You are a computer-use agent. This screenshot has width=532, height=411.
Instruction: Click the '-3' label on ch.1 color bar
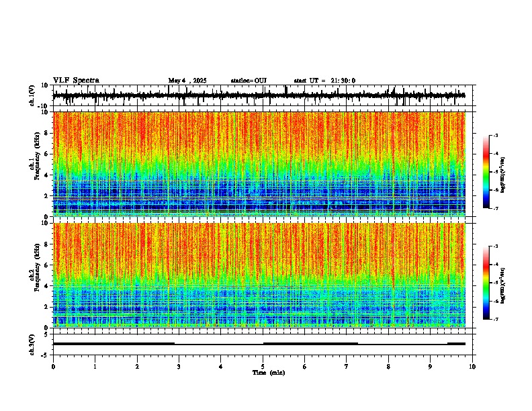pyautogui.click(x=495, y=135)
